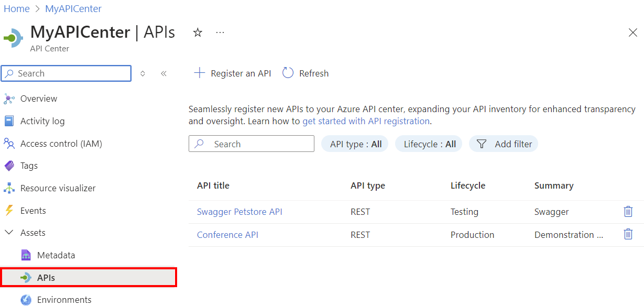Viewport: 644px width, 306px height.
Task: Collapse the sidebar menu with double chevron
Action: [x=163, y=73]
